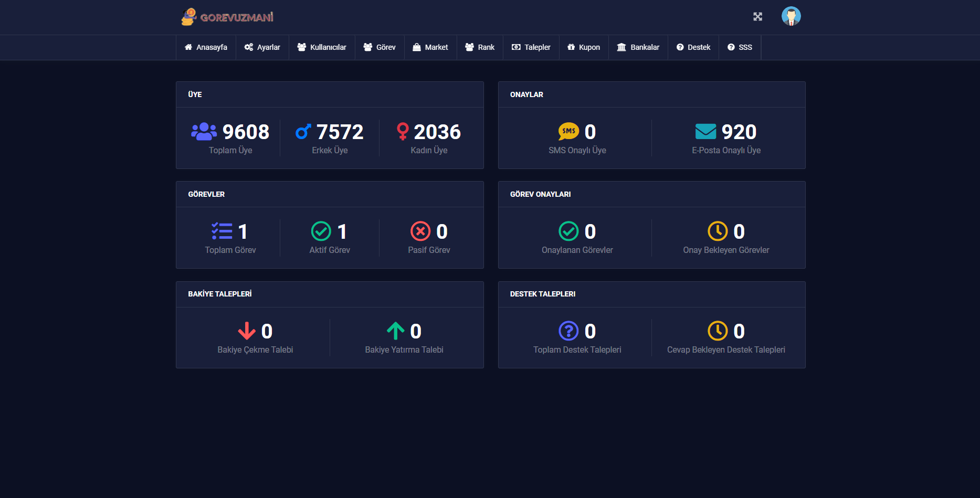Click the Pasif Görev red X icon

point(420,231)
